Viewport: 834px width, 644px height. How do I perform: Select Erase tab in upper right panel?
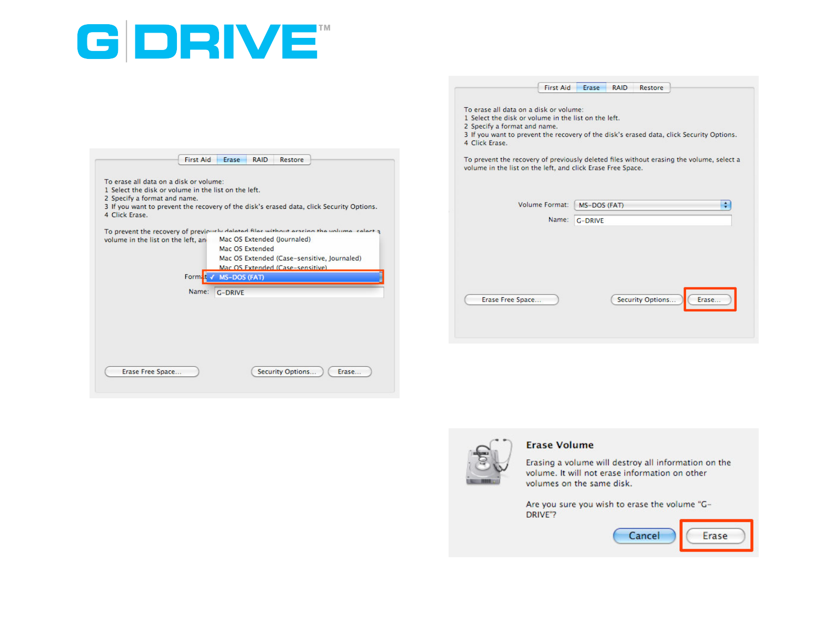[x=591, y=88]
